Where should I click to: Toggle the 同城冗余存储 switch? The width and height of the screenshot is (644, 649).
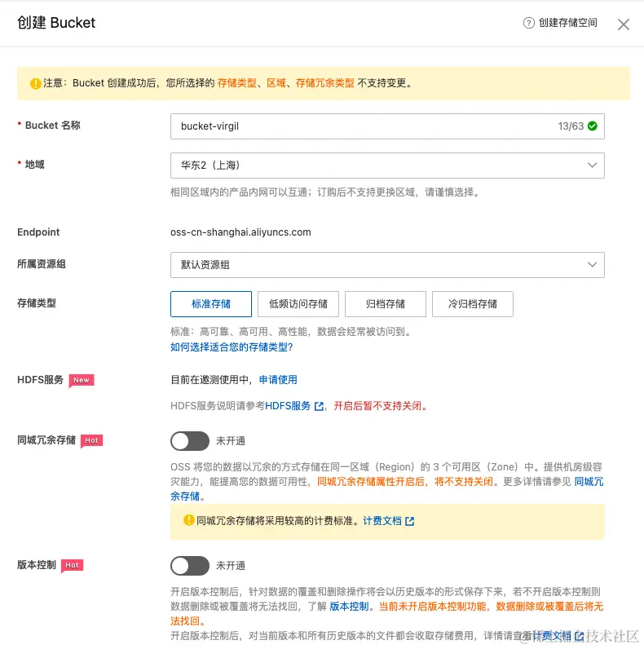click(x=190, y=441)
